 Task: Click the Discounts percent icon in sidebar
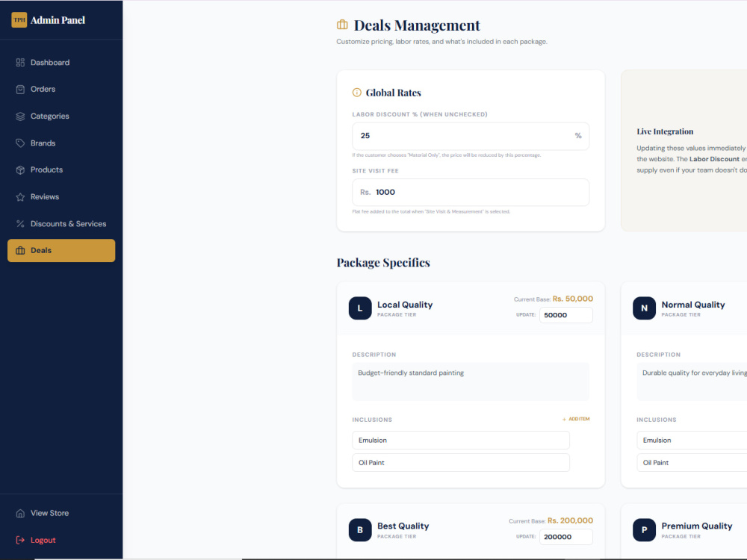tap(20, 224)
